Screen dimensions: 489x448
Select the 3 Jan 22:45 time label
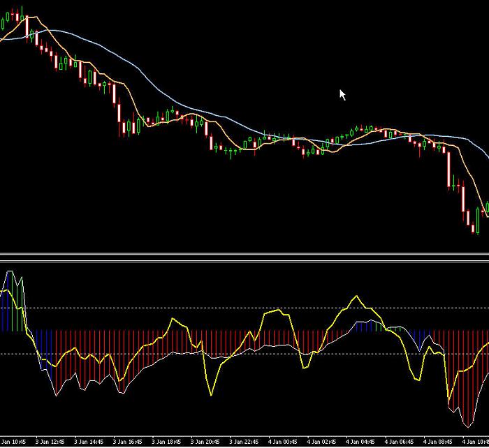click(x=244, y=442)
